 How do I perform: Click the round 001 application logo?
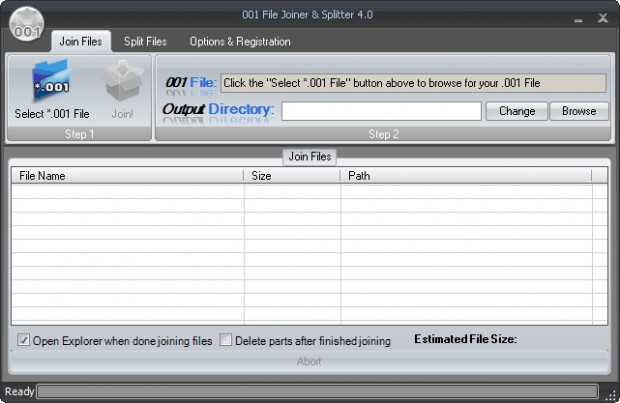pos(26,25)
